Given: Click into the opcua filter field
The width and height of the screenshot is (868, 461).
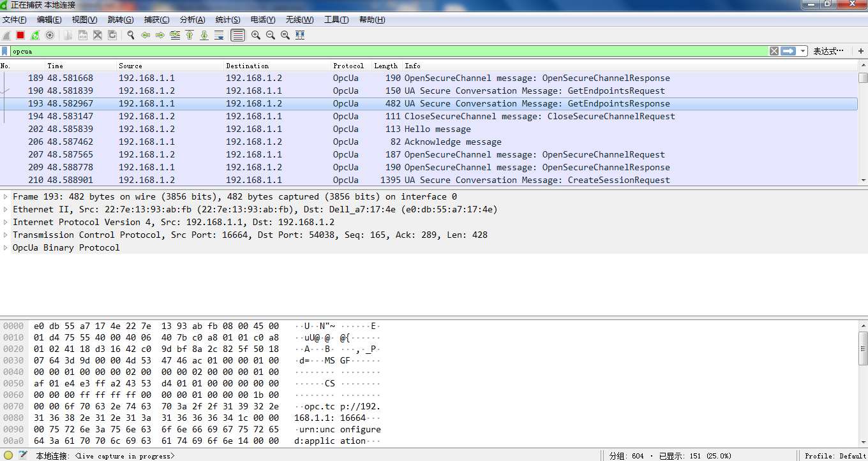Looking at the screenshot, I should tap(389, 51).
